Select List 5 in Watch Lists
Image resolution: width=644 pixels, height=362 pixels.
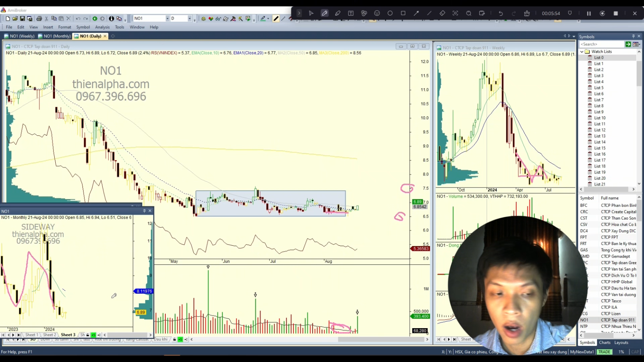(599, 88)
